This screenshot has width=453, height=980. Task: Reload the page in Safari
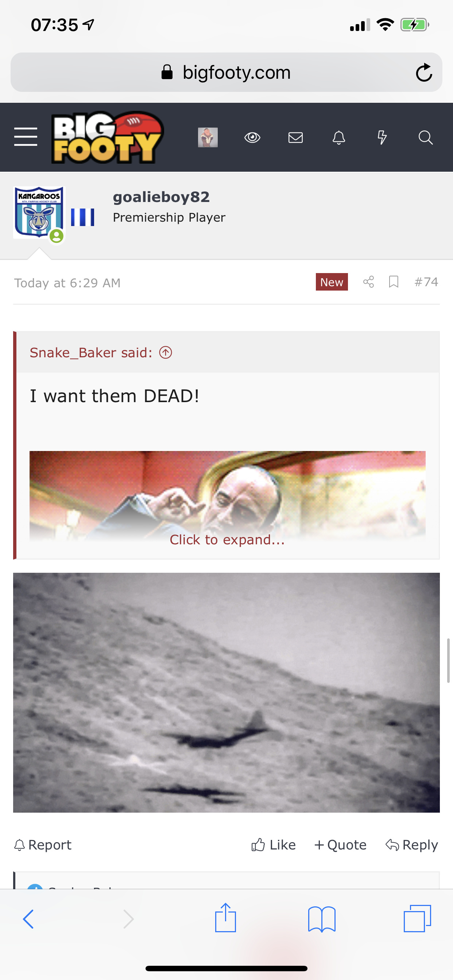click(424, 72)
